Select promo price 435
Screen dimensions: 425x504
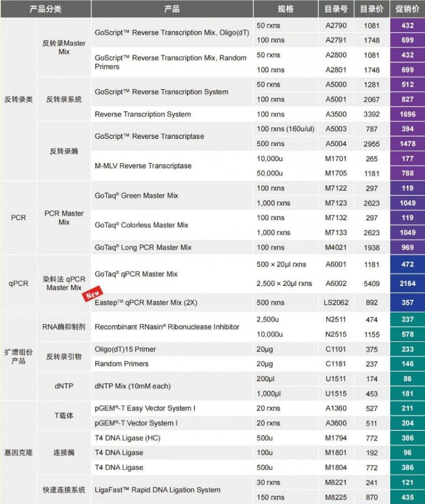[x=408, y=497]
